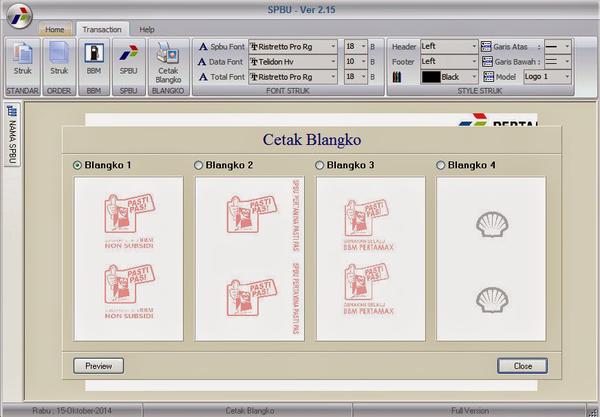Click the colored pencils color icon
This screenshot has width=600, height=417.
(x=397, y=77)
